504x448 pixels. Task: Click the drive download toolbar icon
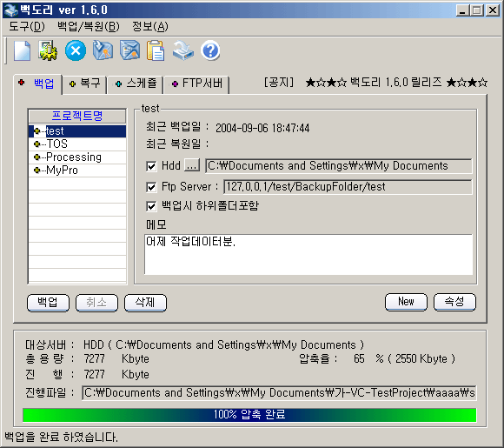tap(182, 50)
